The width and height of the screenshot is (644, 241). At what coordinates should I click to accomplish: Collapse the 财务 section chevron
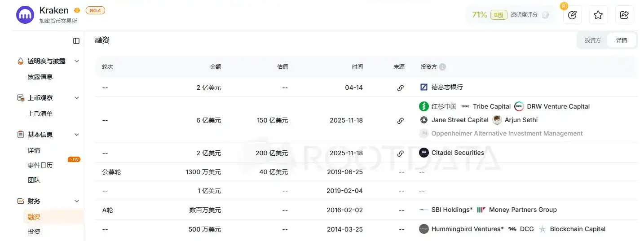pyautogui.click(x=77, y=201)
